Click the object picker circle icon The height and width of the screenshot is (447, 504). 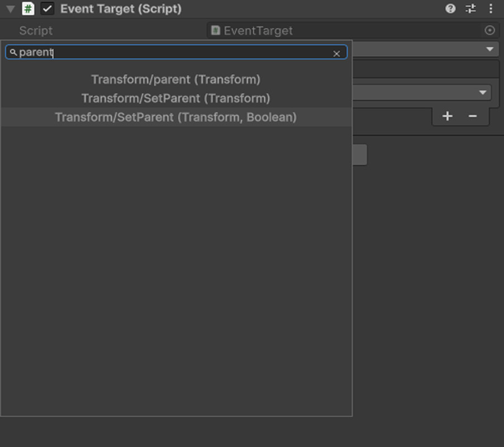coord(490,30)
